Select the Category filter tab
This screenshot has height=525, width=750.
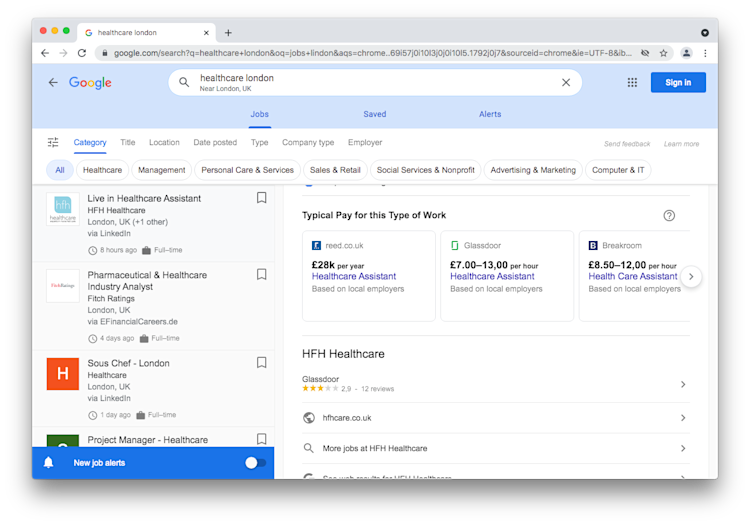(90, 142)
